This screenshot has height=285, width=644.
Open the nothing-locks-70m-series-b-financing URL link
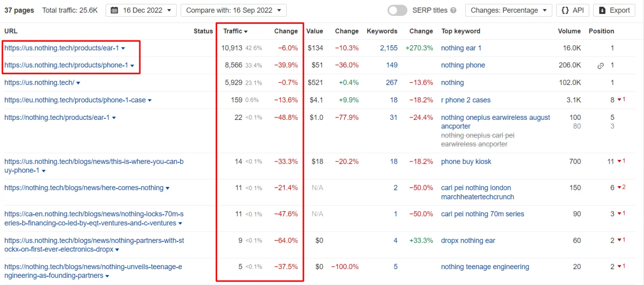[x=94, y=218]
